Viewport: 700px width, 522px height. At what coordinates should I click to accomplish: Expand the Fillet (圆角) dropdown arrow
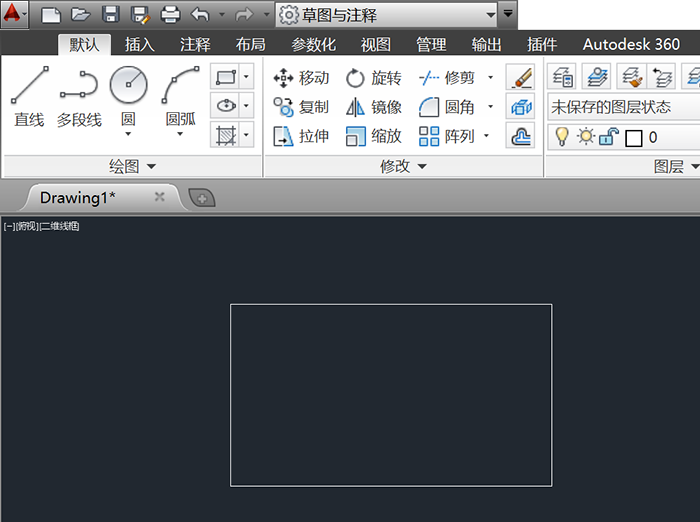click(x=490, y=107)
